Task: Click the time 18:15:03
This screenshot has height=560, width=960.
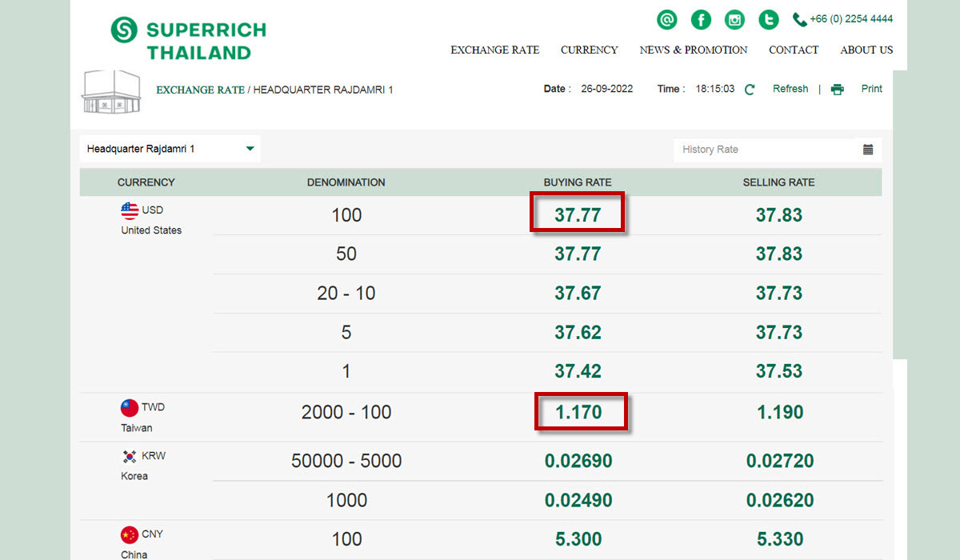Action: 714,89
